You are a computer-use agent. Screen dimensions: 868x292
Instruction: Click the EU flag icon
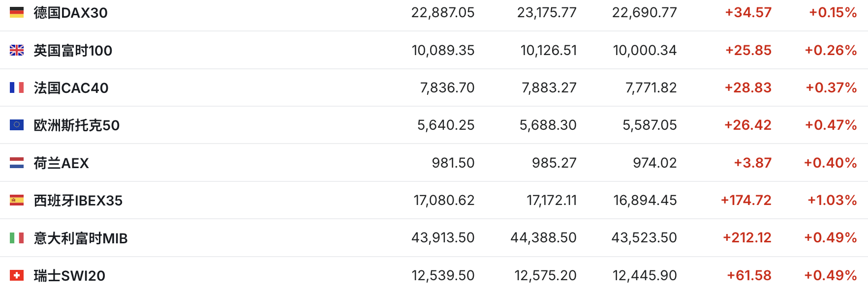[x=17, y=125]
